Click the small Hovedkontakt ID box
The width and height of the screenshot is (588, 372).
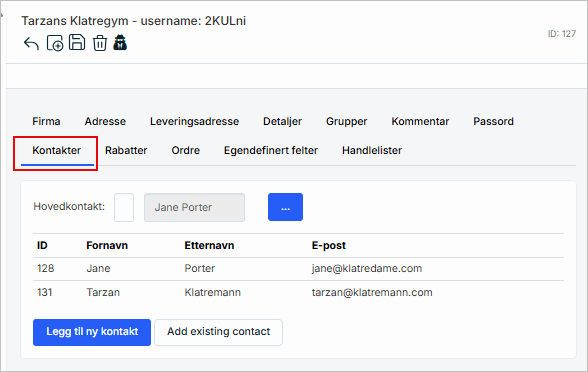124,207
